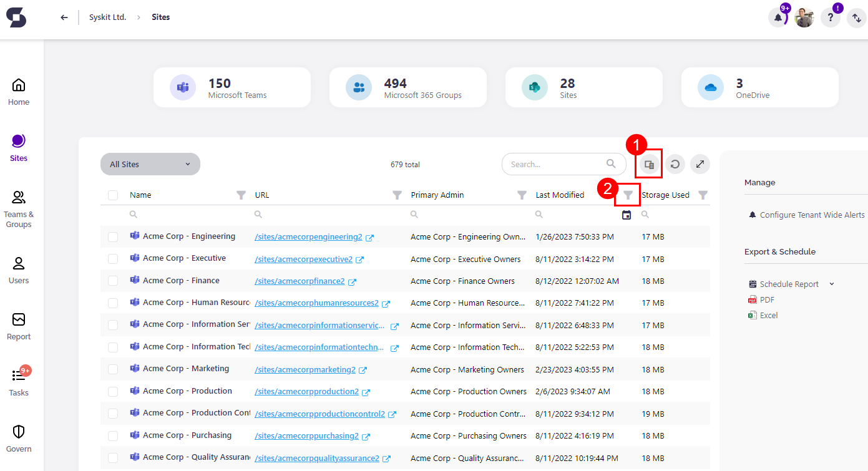The image size is (868, 471).
Task: Go to Teams & Groups in sidebar
Action: 19,209
